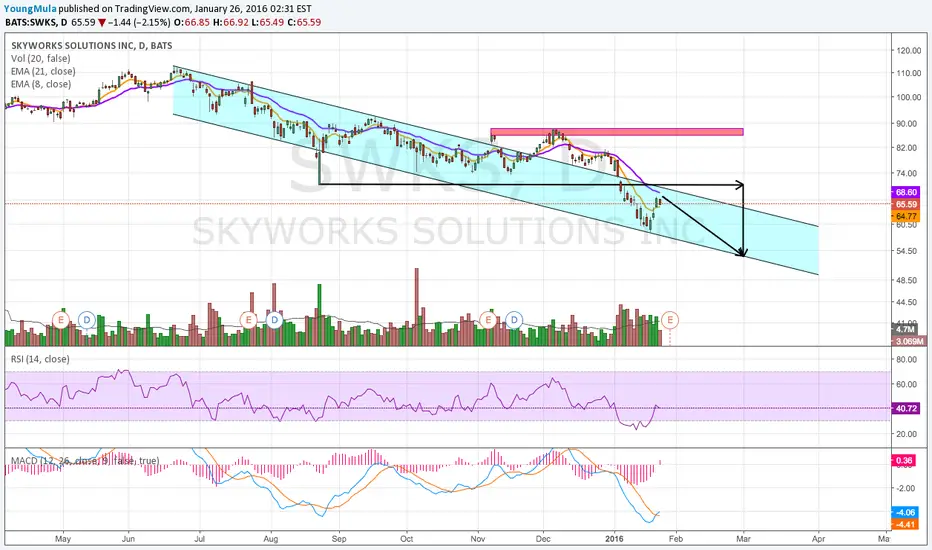Select the MACD (12, 26, close, 9) legend
This screenshot has height=550, width=932.
85,461
